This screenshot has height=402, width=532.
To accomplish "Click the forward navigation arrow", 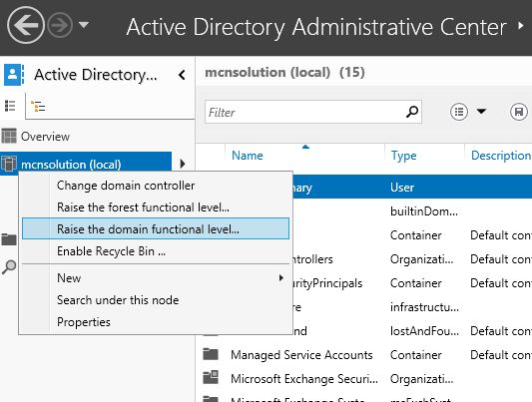I will pos(60,25).
